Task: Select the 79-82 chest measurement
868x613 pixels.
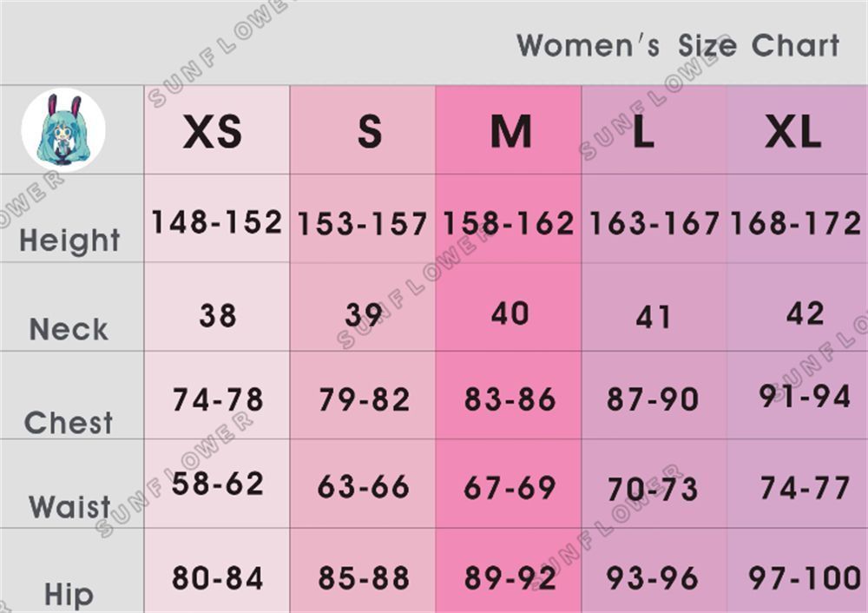Action: coord(364,399)
